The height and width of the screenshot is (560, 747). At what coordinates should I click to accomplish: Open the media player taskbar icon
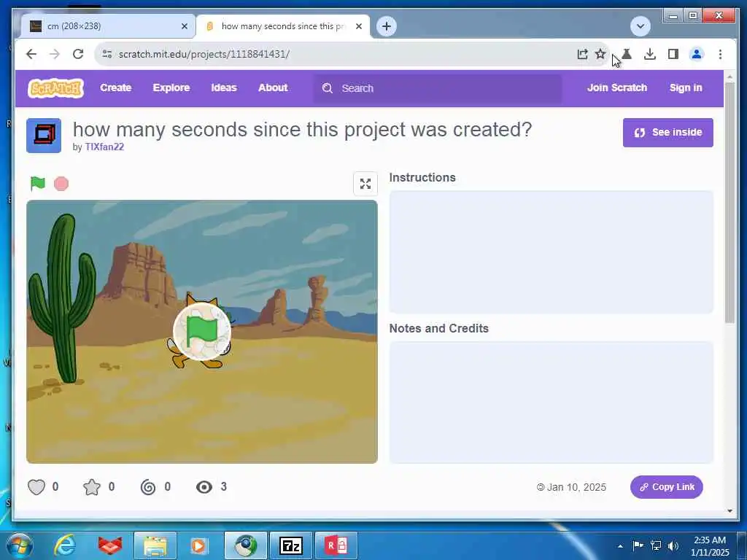click(x=200, y=545)
